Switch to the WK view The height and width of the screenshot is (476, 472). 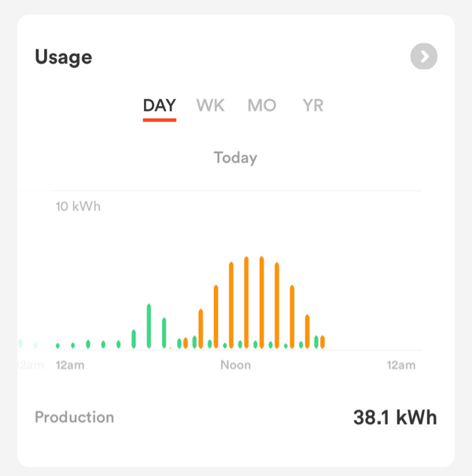point(210,105)
